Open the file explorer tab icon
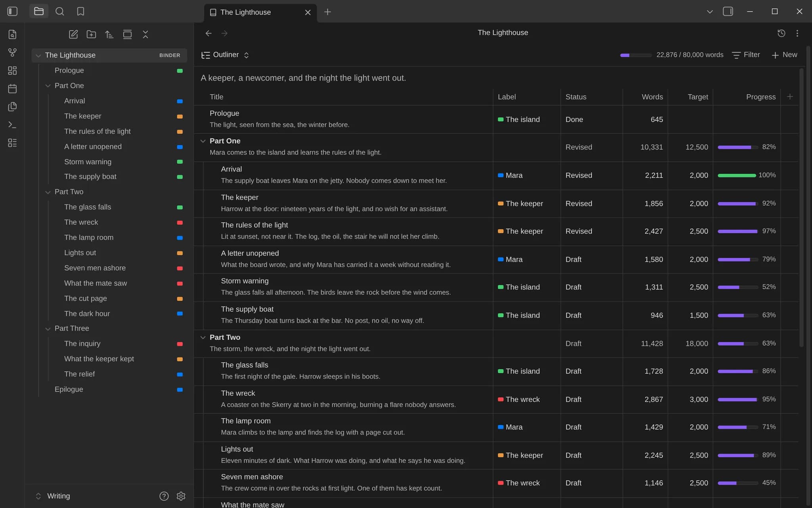The width and height of the screenshot is (812, 508). [x=39, y=12]
